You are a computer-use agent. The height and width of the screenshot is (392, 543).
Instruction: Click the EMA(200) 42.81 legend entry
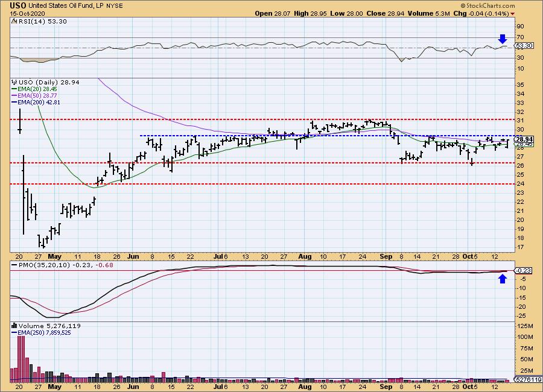click(x=39, y=102)
